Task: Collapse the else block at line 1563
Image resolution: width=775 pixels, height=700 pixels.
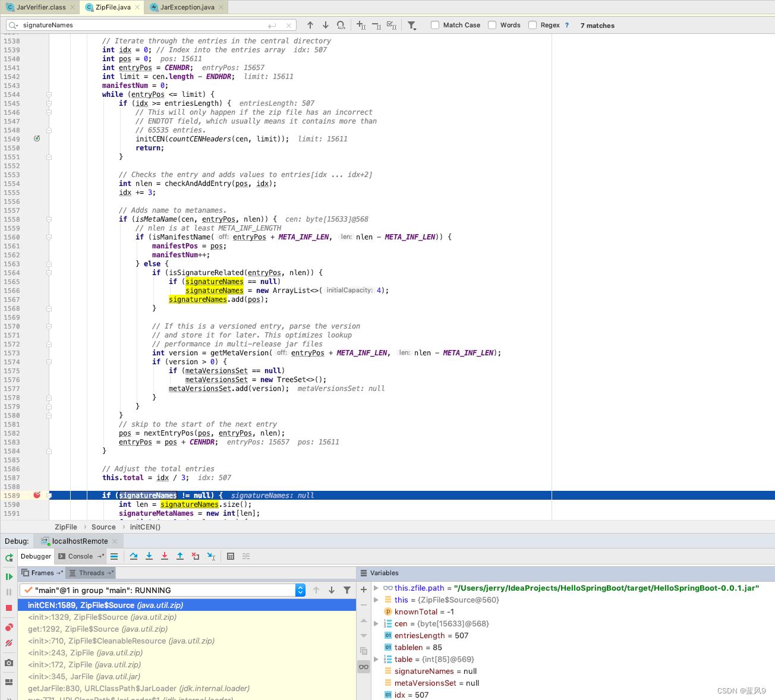Action: pos(49,264)
